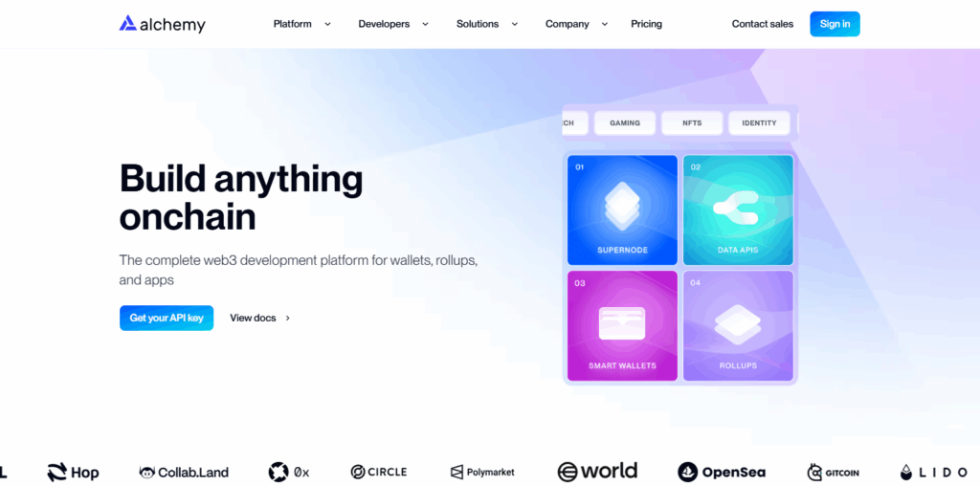Expand the chevron next to Company
The height and width of the screenshot is (486, 980).
click(605, 24)
